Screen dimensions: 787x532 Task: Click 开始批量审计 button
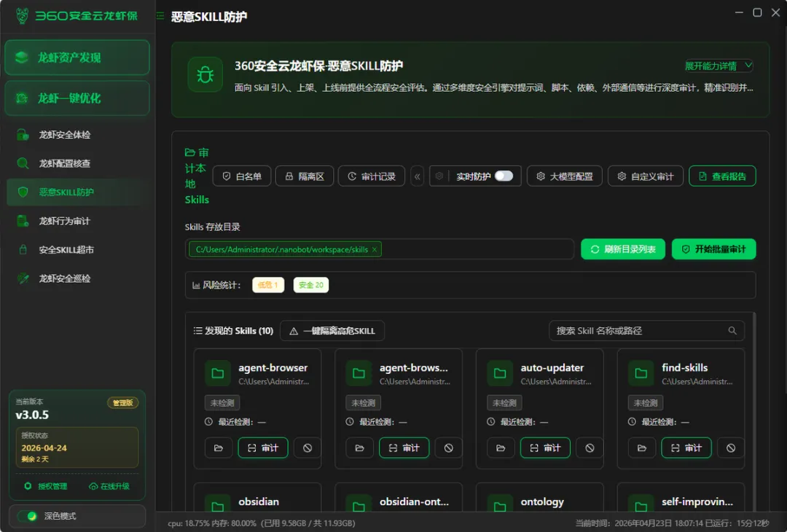coord(713,249)
